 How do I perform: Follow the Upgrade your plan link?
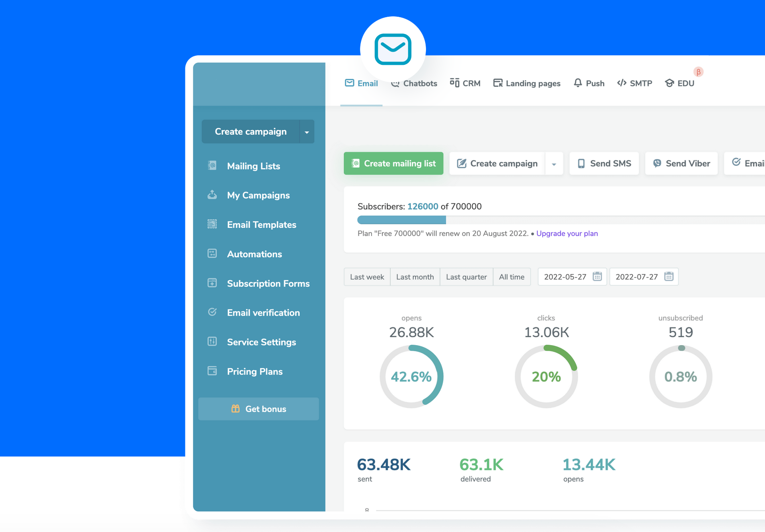coord(567,233)
